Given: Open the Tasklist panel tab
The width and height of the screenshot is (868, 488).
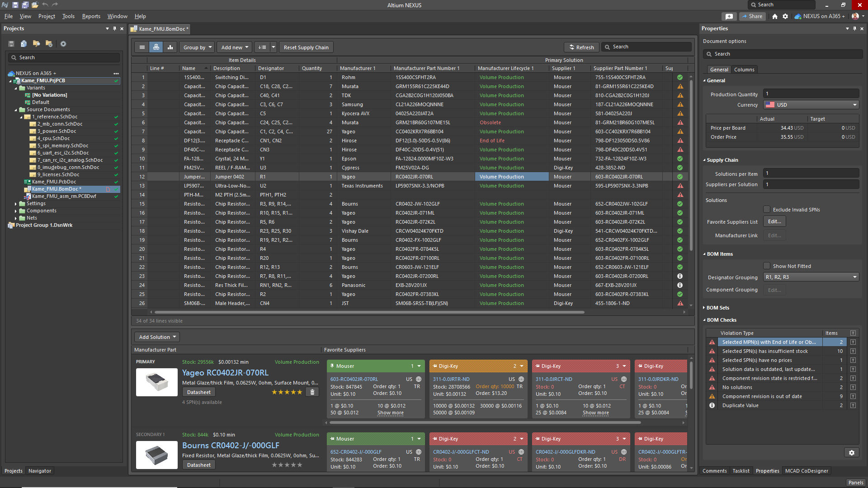Looking at the screenshot, I should tap(741, 471).
